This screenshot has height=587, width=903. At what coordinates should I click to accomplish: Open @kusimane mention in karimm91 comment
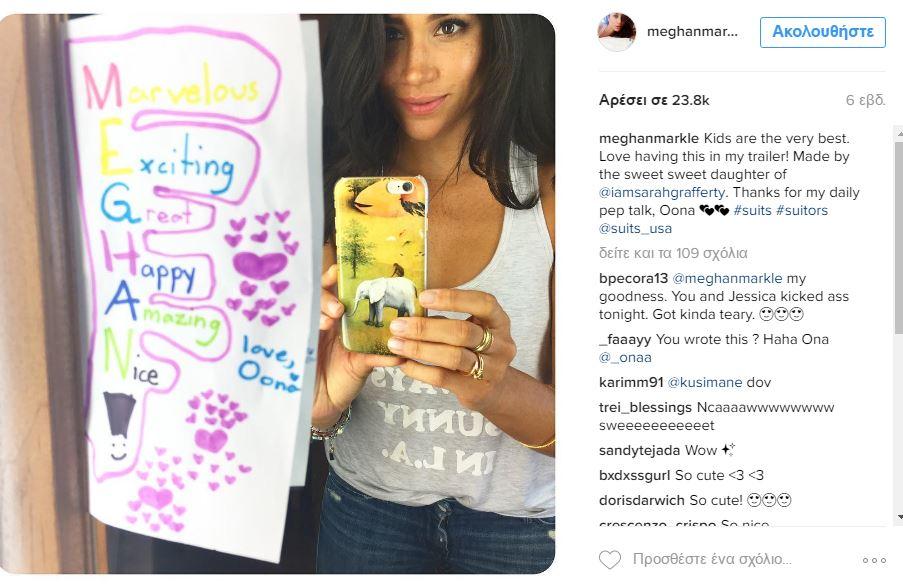(704, 383)
